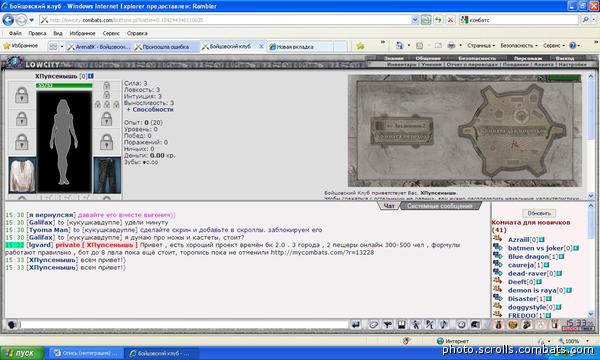This screenshot has height=360, width=600.
Task: Click the smiley face icon in chat toolbar
Action: click(x=461, y=325)
